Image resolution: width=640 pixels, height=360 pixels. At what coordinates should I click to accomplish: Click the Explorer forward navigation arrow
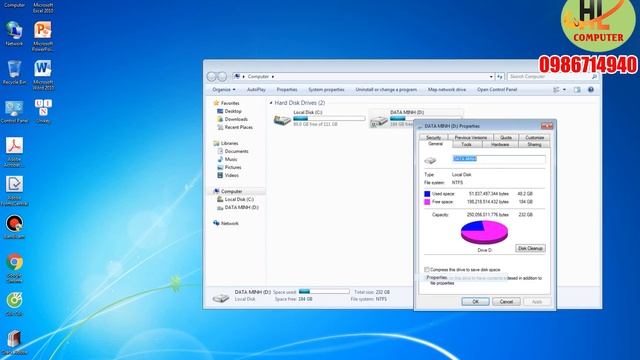222,76
